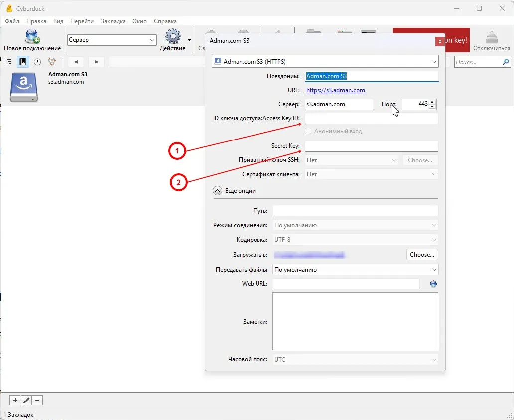This screenshot has height=420, width=514.
Task: Open Web URL in browser globe icon
Action: (433, 284)
